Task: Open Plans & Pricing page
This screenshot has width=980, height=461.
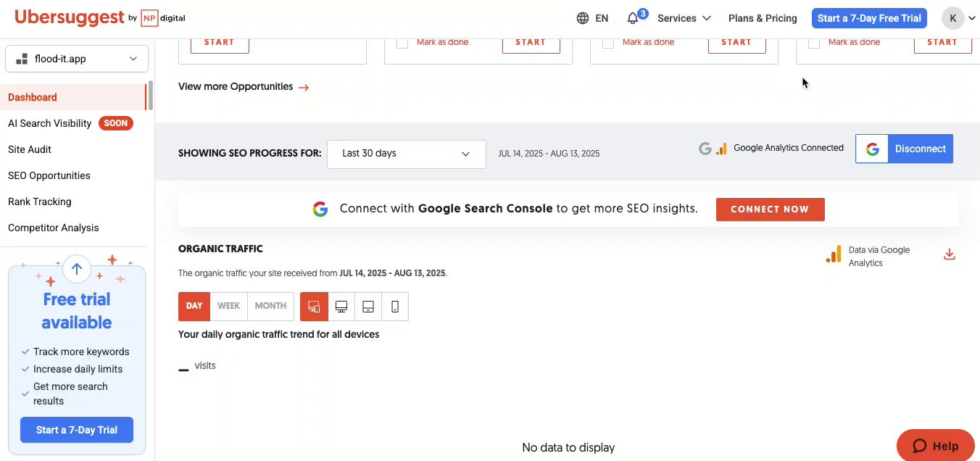Action: click(x=763, y=18)
